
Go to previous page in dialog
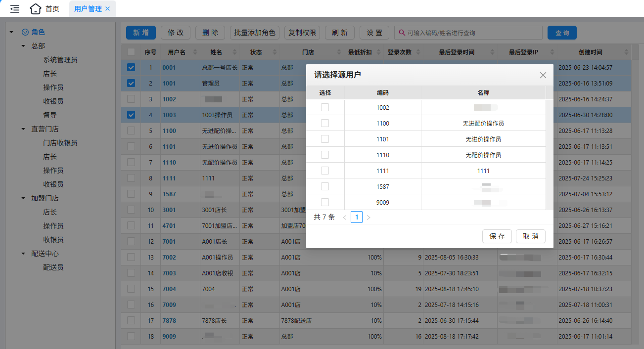click(345, 217)
